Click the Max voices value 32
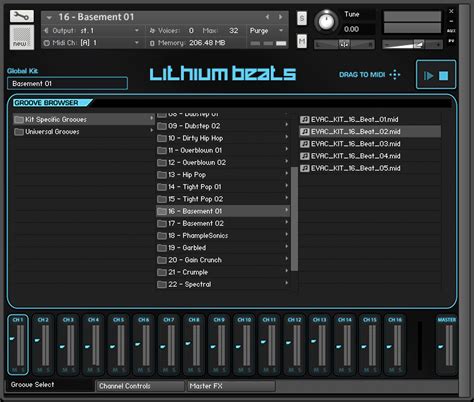 pos(233,31)
